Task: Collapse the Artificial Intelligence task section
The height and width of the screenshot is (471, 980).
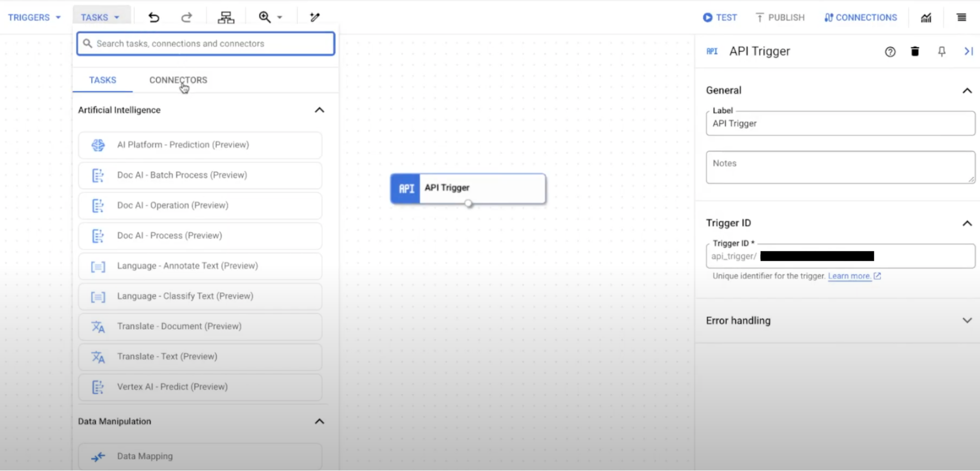Action: [320, 110]
